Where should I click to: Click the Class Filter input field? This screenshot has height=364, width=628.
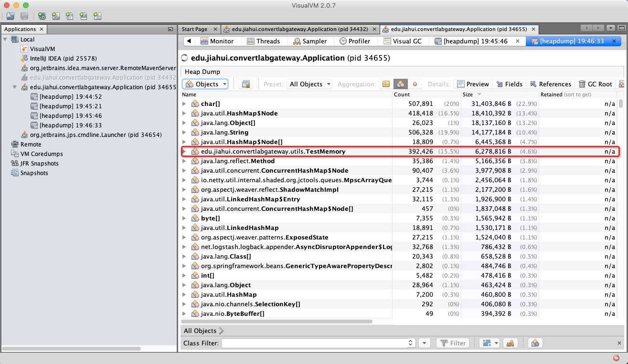coord(314,343)
